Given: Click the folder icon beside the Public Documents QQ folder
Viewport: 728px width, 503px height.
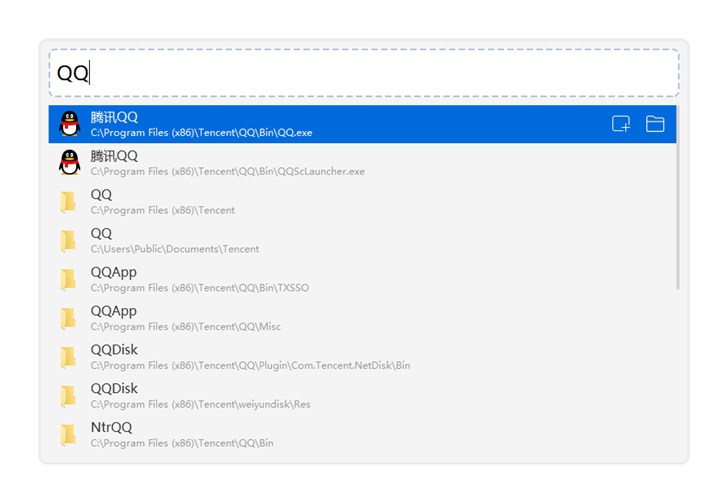Looking at the screenshot, I should tap(68, 241).
